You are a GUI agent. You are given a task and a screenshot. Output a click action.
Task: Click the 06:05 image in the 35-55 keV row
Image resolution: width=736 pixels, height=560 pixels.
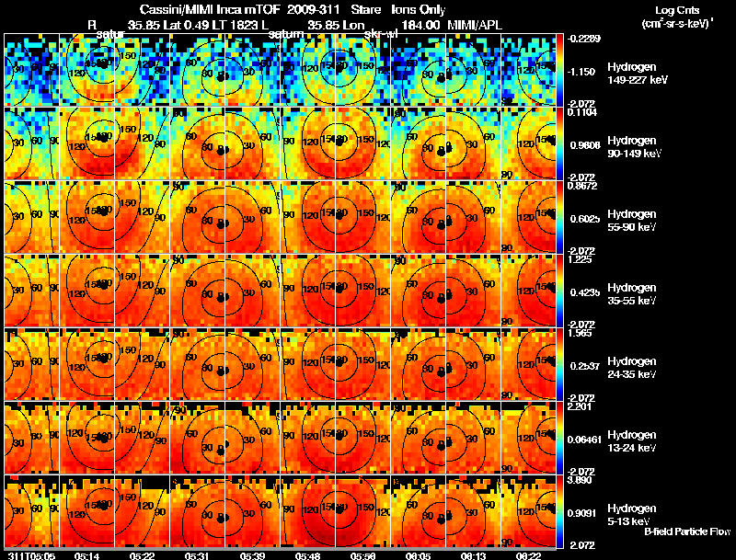pos(418,291)
